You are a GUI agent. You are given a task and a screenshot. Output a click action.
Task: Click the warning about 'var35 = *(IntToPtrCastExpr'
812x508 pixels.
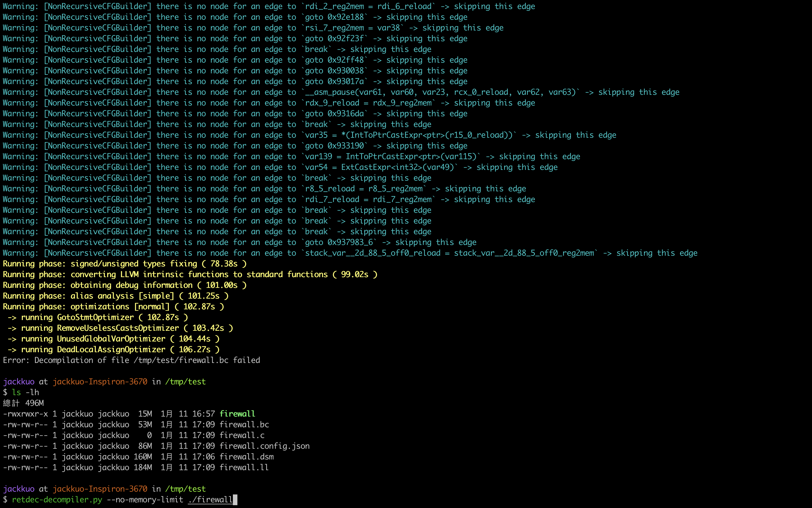(x=309, y=135)
